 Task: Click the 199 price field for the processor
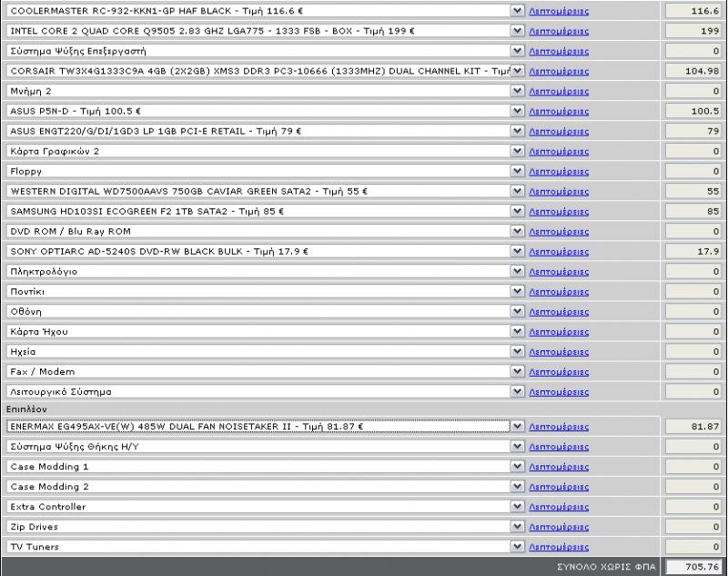tap(693, 31)
